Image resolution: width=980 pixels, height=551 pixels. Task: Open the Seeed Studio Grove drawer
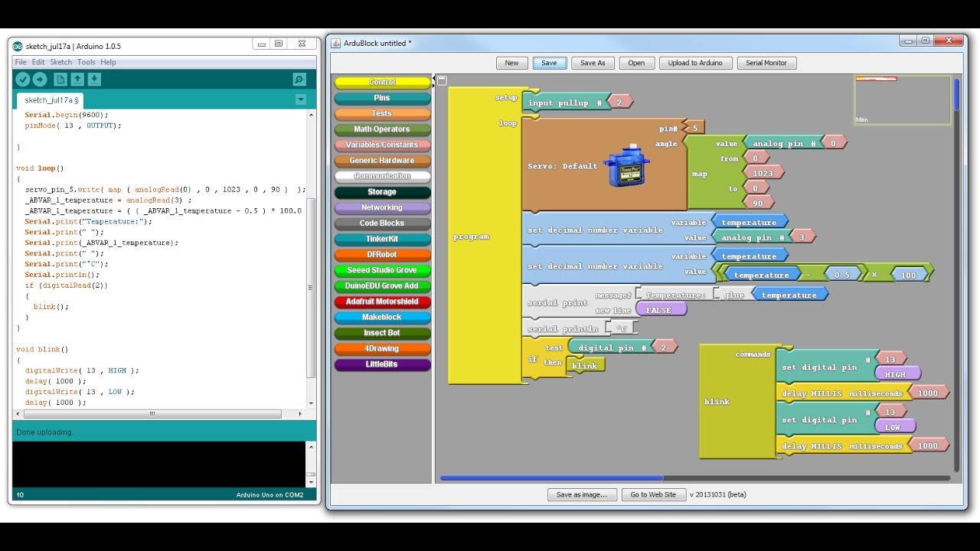coord(382,270)
